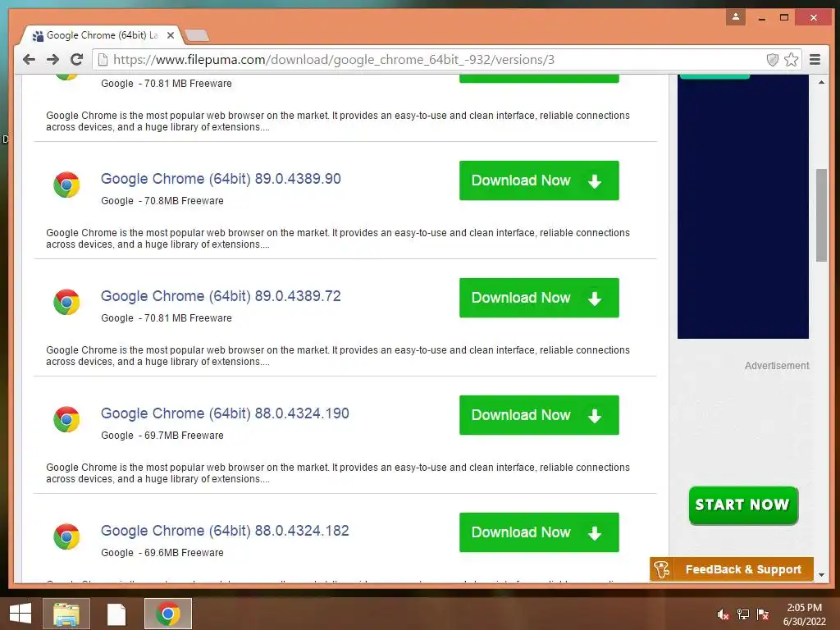Open FeedBack & Support widget

click(x=731, y=569)
